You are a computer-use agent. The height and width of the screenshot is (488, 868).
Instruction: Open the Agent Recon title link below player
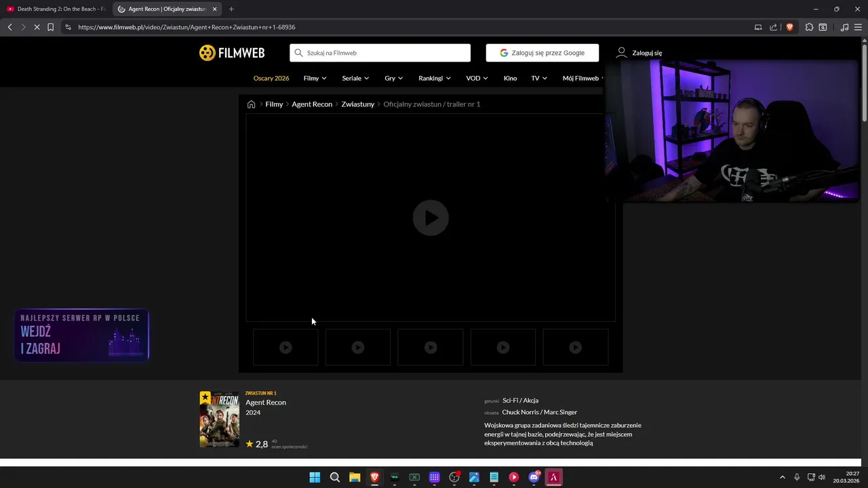(266, 403)
